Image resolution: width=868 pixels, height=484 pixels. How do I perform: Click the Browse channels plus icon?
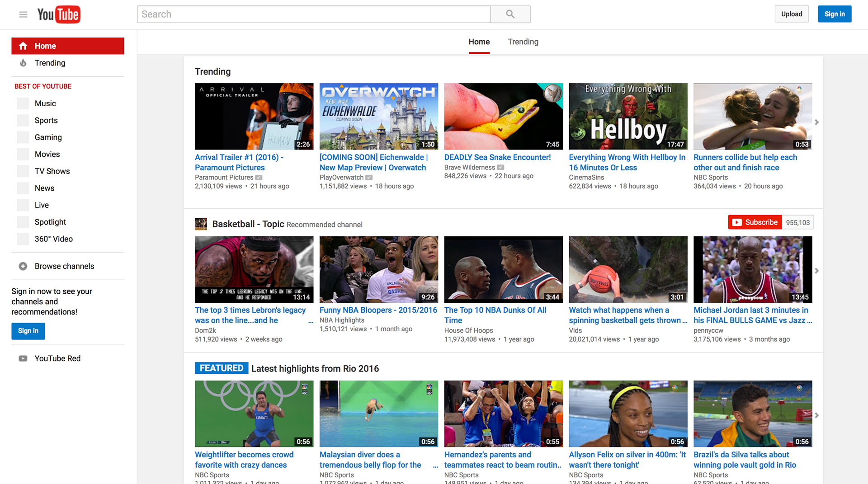(x=23, y=266)
